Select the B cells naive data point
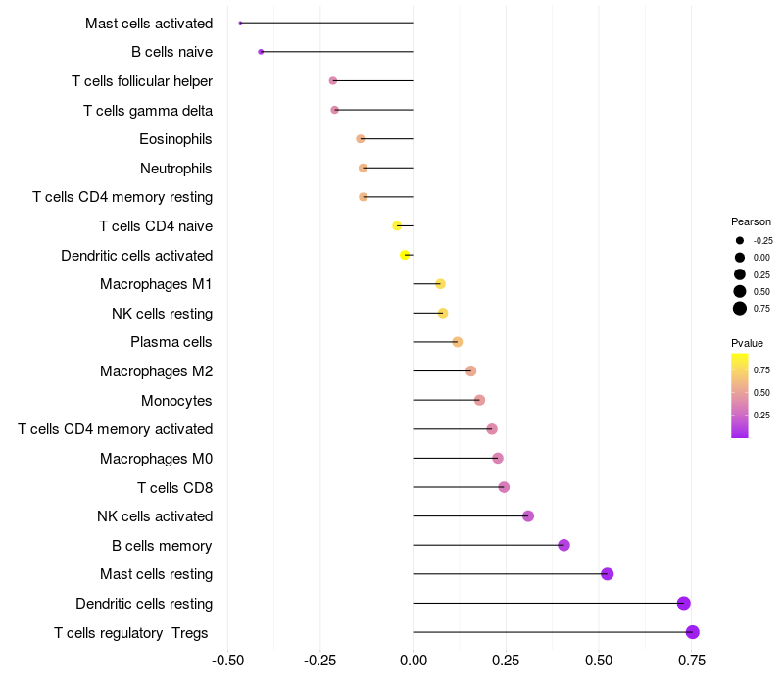 coord(261,52)
